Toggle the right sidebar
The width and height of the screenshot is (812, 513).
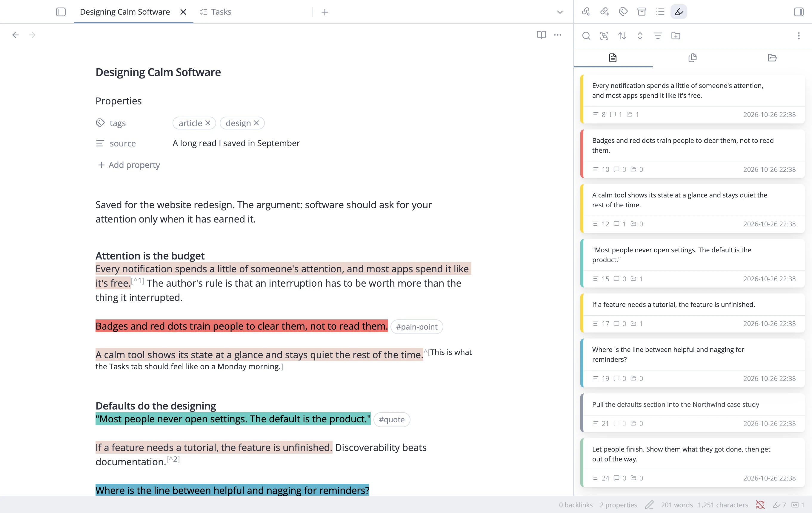tap(799, 12)
